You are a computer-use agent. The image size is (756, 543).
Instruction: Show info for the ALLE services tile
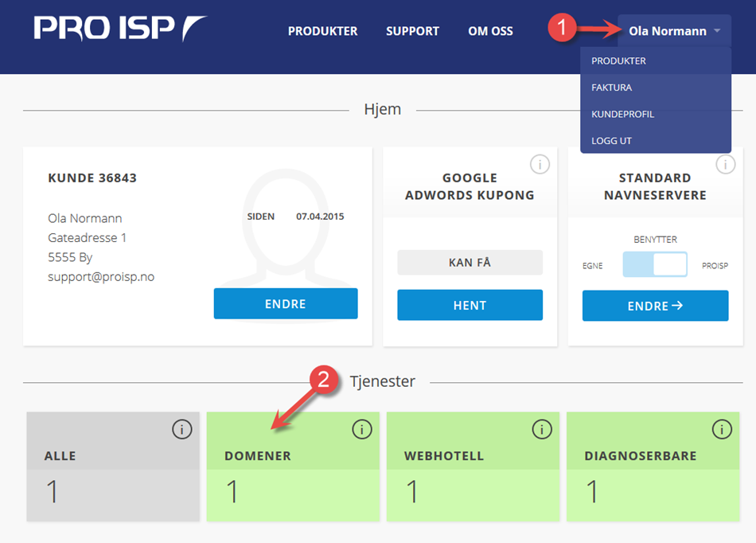pyautogui.click(x=181, y=429)
